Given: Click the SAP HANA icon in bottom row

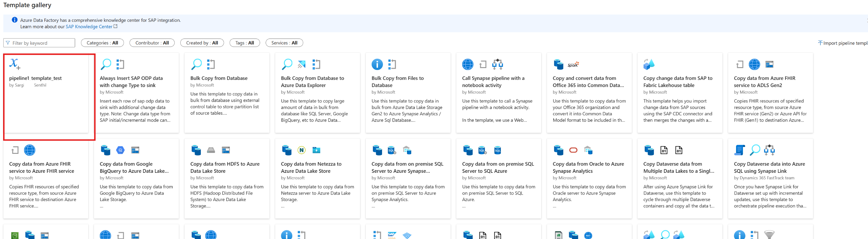Looking at the screenshot, I should coord(392,235).
